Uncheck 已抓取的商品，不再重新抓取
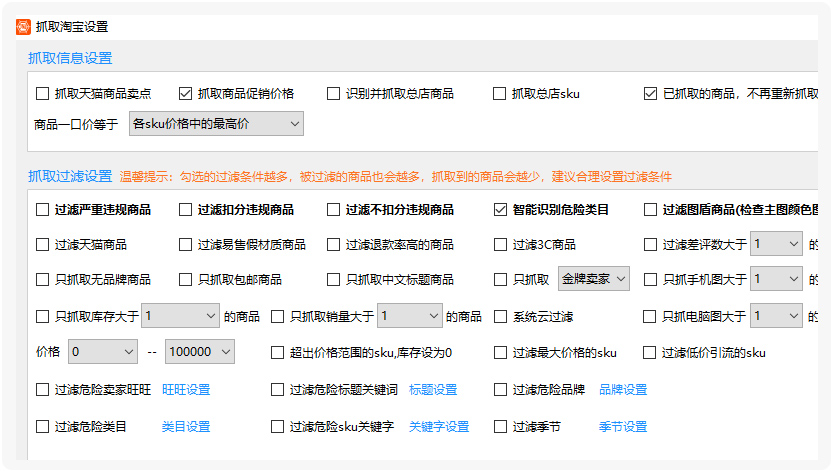 point(650,94)
